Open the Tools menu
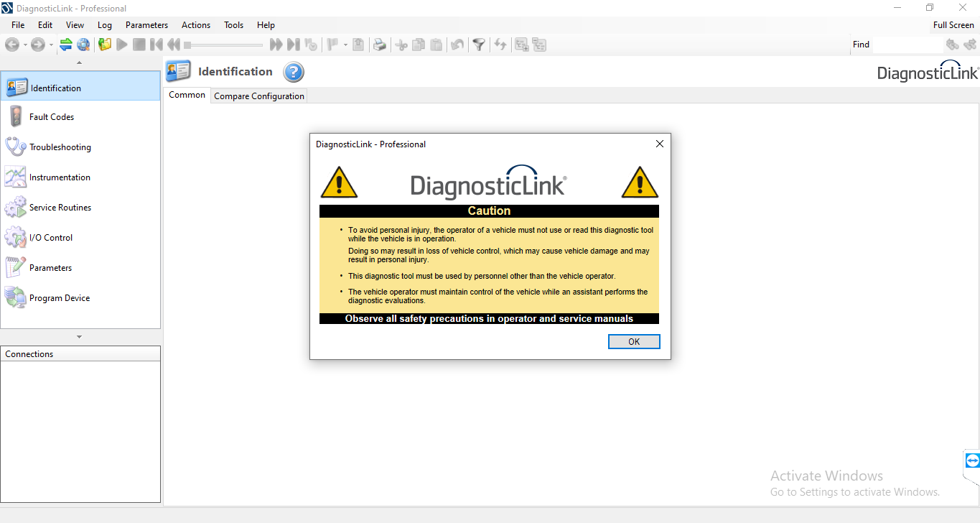The width and height of the screenshot is (980, 523). (233, 24)
